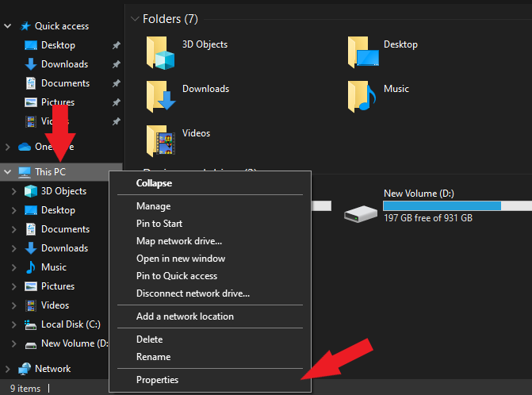This screenshot has width=532, height=395.
Task: Click the Network icon in sidebar
Action: (x=25, y=369)
